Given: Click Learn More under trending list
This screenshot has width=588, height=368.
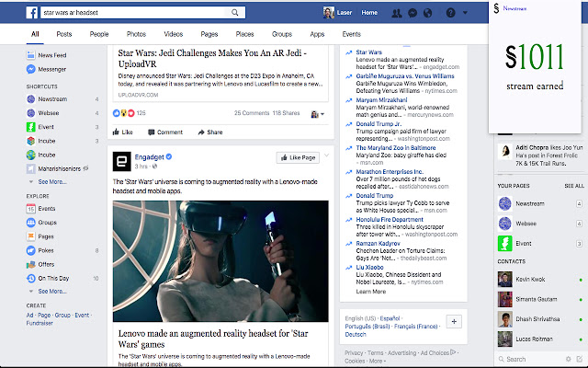Looking at the screenshot, I should [x=371, y=292].
